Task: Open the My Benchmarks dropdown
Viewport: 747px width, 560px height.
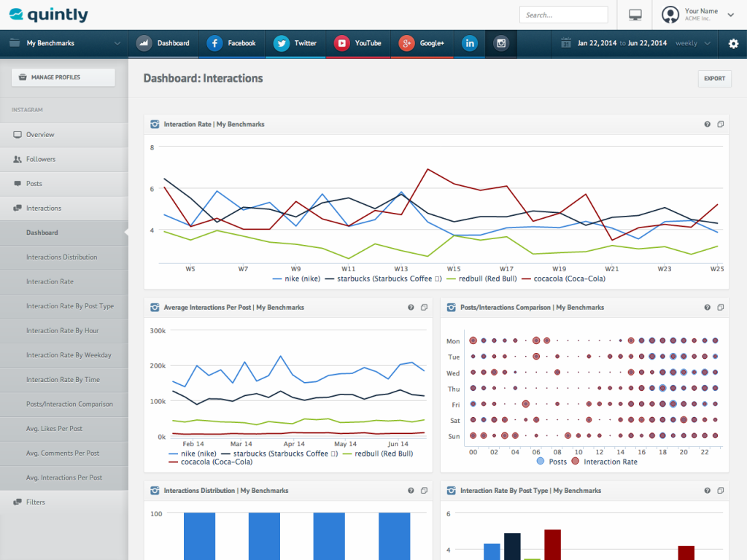Action: click(x=64, y=43)
